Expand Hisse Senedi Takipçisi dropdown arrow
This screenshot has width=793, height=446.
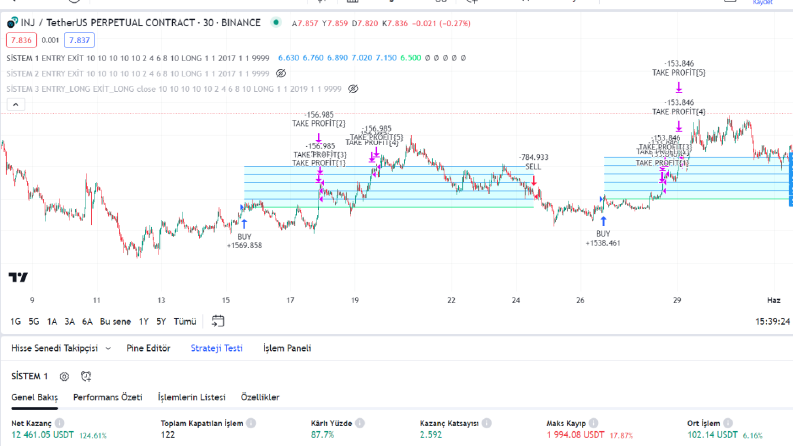pyautogui.click(x=108, y=348)
